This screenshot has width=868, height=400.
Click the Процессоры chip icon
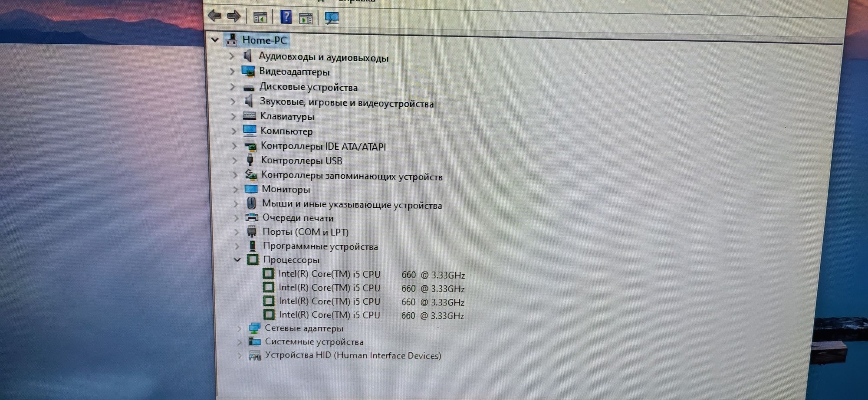tap(253, 259)
